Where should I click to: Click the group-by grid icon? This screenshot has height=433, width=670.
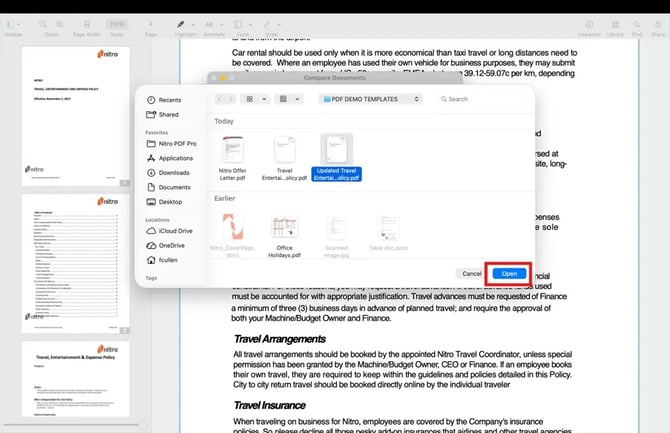[x=283, y=99]
